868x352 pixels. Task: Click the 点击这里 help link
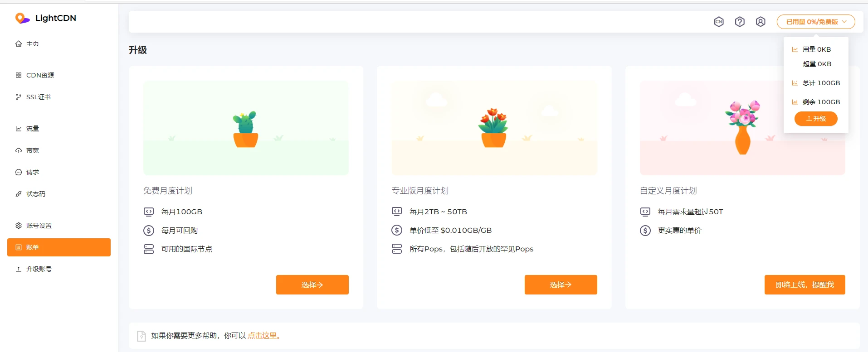click(263, 336)
